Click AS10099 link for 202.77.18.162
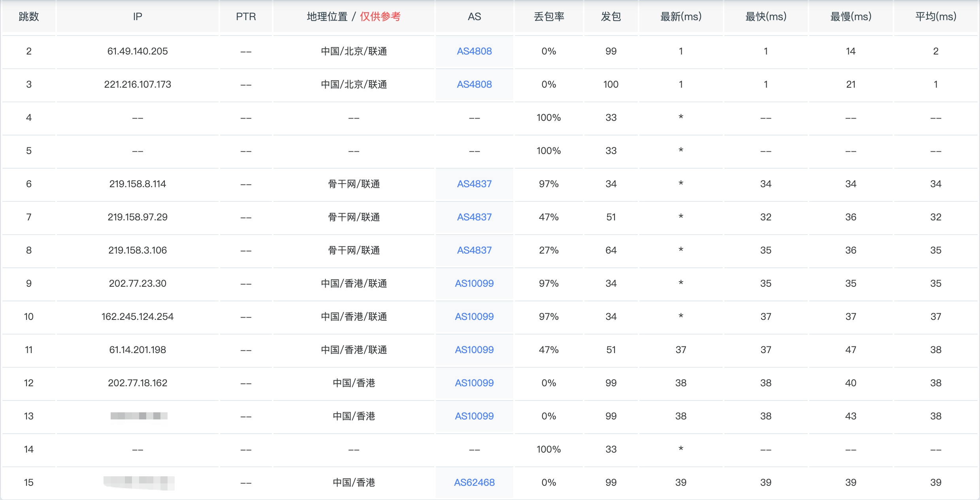The image size is (980, 500). click(474, 383)
